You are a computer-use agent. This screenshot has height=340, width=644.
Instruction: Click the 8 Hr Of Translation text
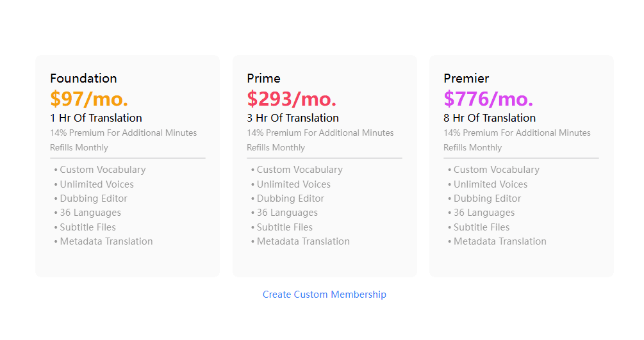coord(490,118)
